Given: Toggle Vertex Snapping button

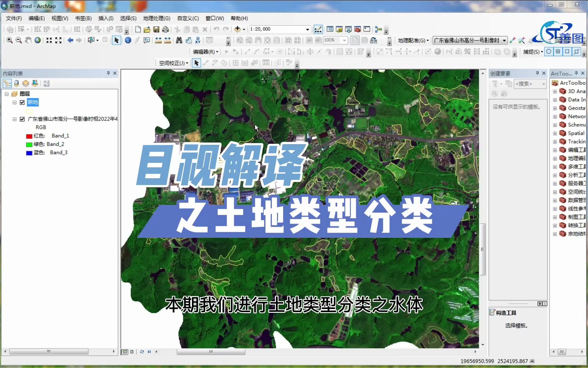Looking at the screenshot, I should (x=567, y=52).
